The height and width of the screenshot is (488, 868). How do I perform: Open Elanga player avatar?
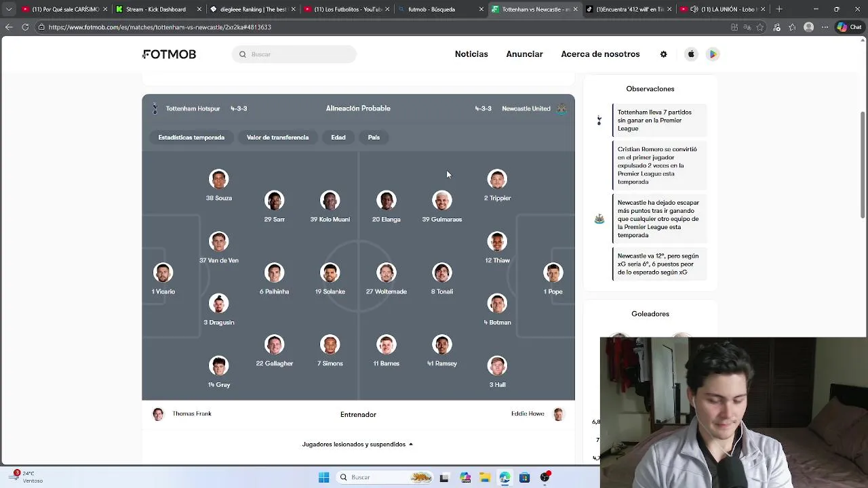pos(386,201)
